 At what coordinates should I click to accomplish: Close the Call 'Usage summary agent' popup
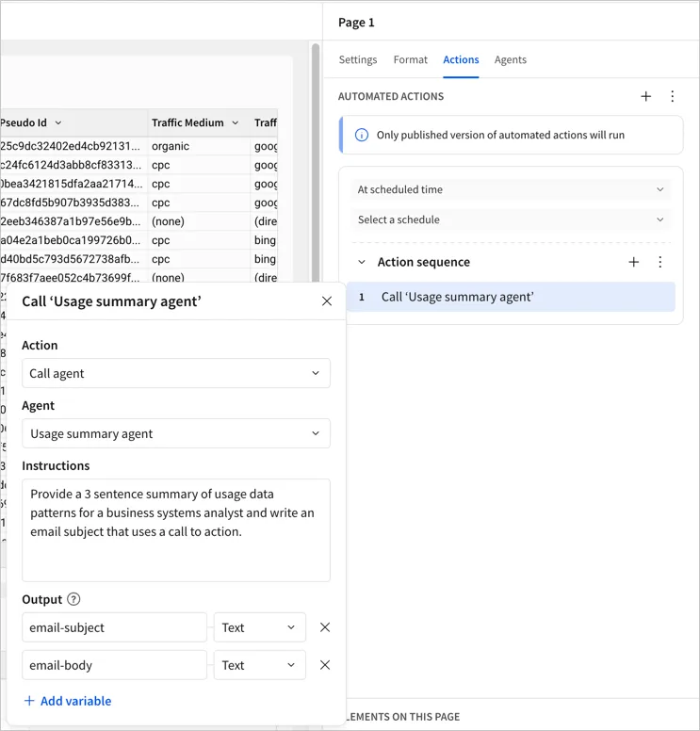(x=327, y=301)
